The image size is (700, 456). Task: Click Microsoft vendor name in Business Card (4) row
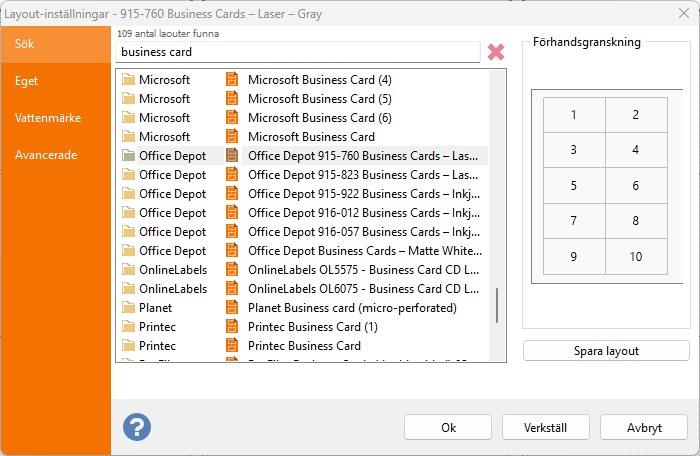coord(164,79)
